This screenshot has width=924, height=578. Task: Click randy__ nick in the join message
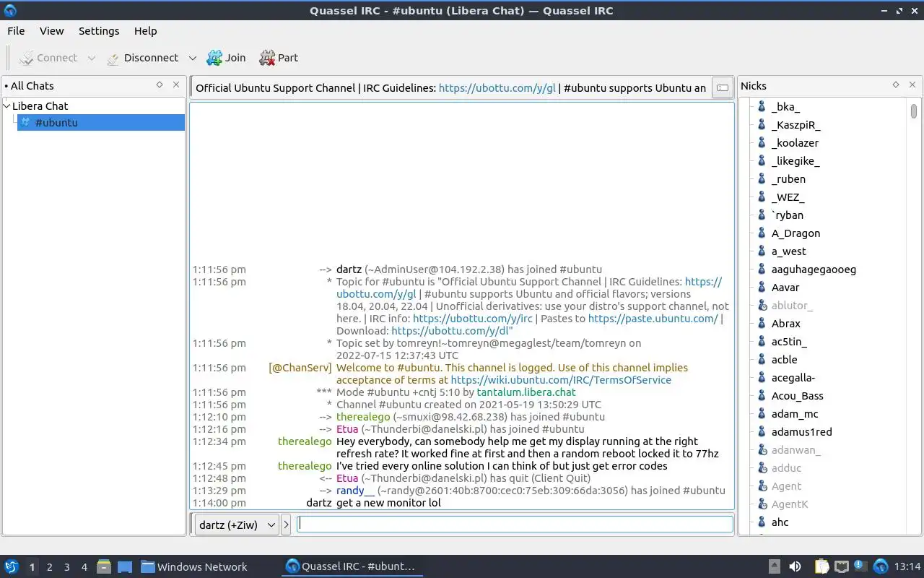356,491
